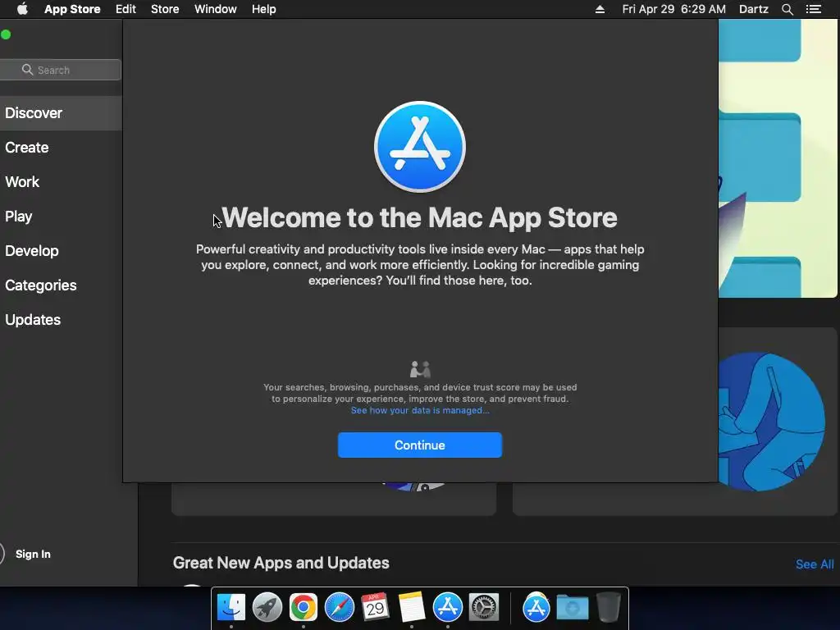This screenshot has height=630, width=840.
Task: Open the Apple menu
Action: click(x=22, y=9)
